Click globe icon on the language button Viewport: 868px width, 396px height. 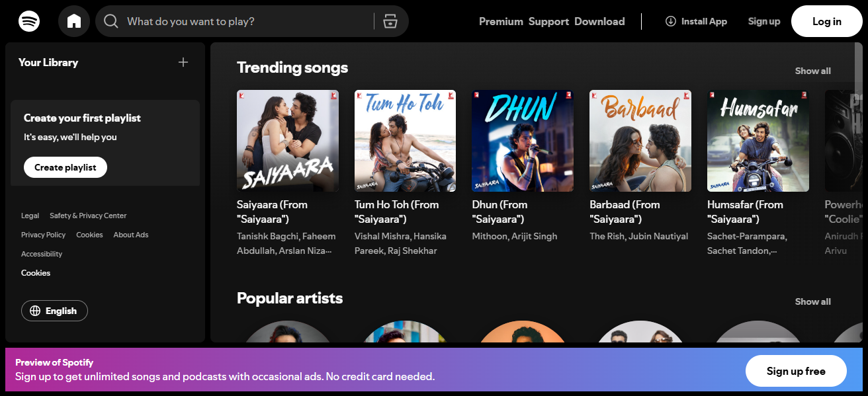(35, 311)
